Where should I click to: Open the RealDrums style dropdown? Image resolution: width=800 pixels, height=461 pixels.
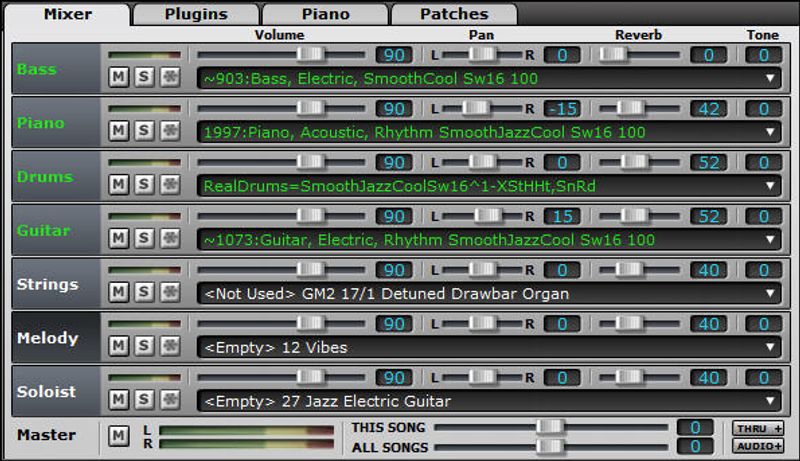coord(489,186)
